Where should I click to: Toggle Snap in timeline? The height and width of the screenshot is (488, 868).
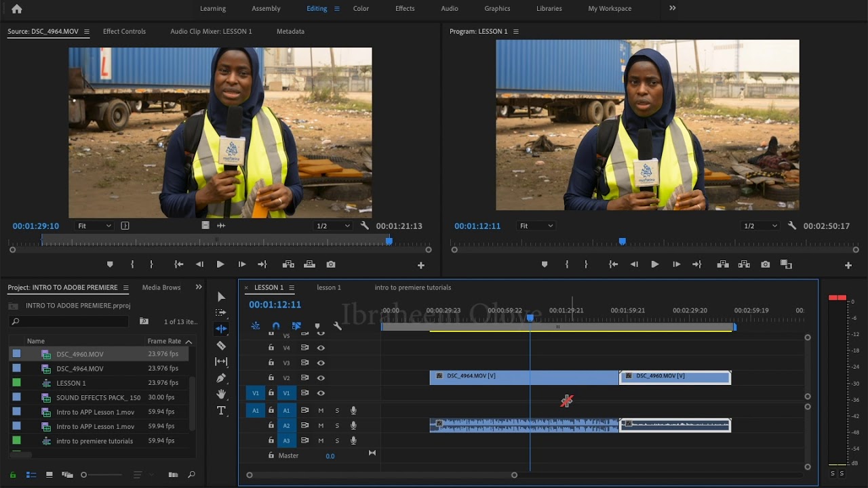click(x=276, y=326)
